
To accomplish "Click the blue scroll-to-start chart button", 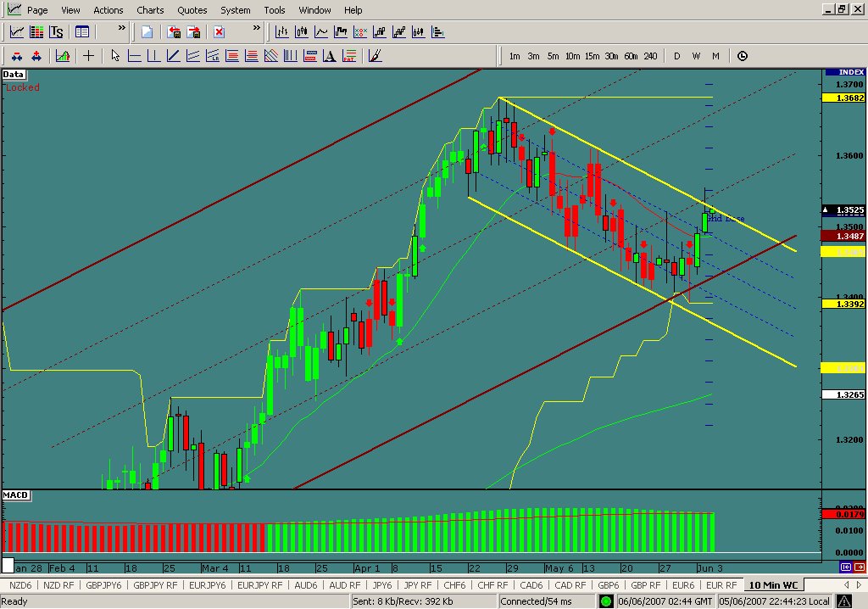I will click(x=845, y=567).
